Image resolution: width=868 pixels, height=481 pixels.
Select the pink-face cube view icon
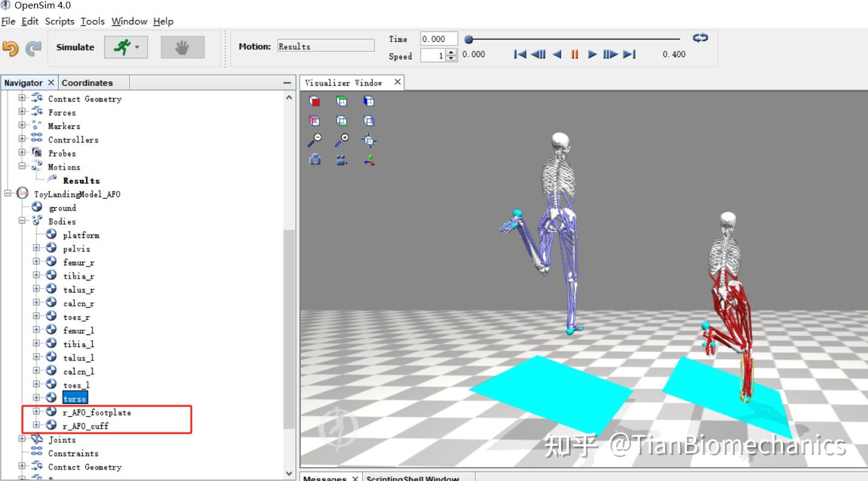click(x=315, y=121)
